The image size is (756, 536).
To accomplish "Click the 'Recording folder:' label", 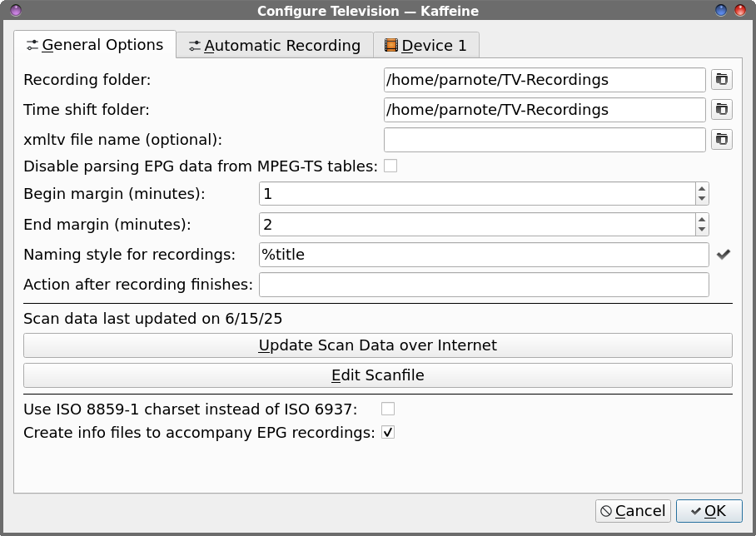I will tap(87, 80).
